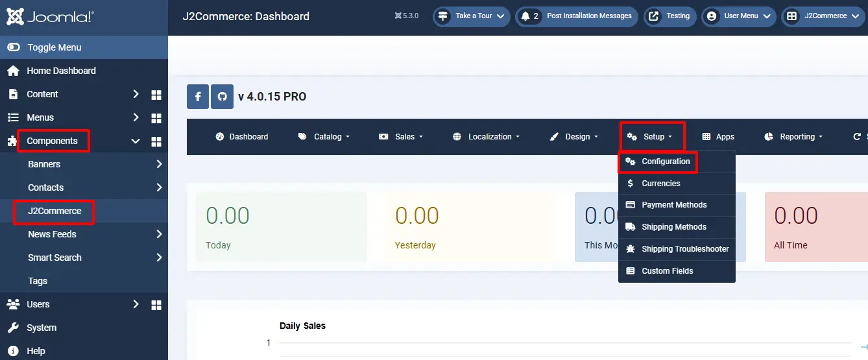Screen dimensions: 868x360
Task: Expand the Contacts chevron
Action: point(159,187)
